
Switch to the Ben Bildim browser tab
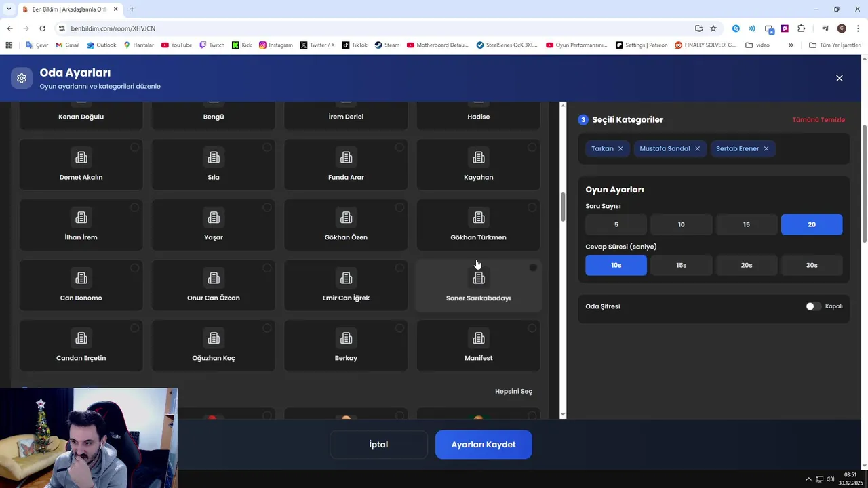pyautogui.click(x=69, y=9)
